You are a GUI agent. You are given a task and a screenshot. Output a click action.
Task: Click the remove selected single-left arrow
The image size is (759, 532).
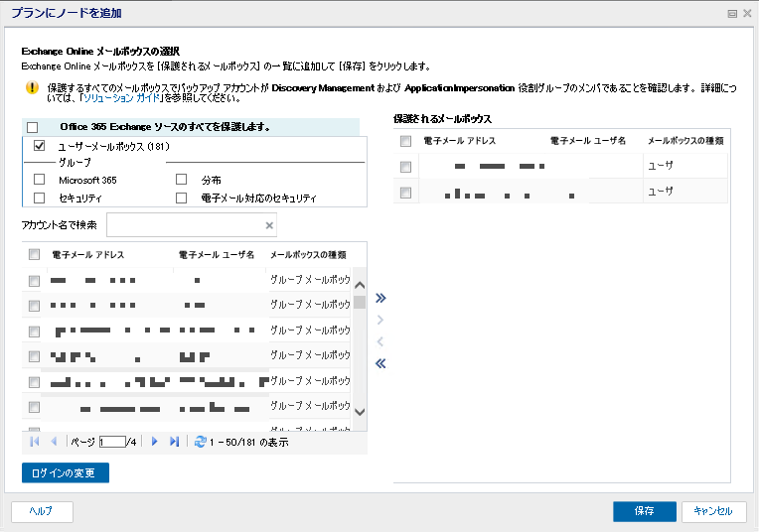380,342
